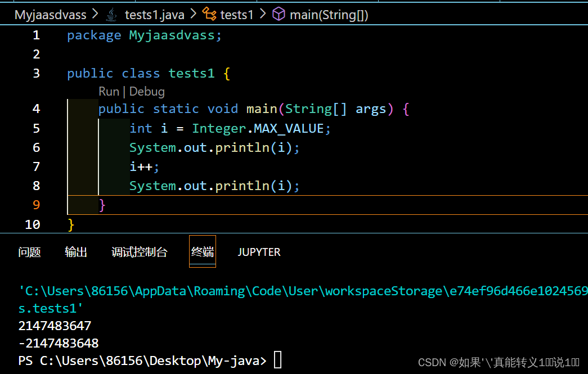The width and height of the screenshot is (588, 374).
Task: Expand breadcrumb chevron after Myjaasdvass
Action: point(96,14)
